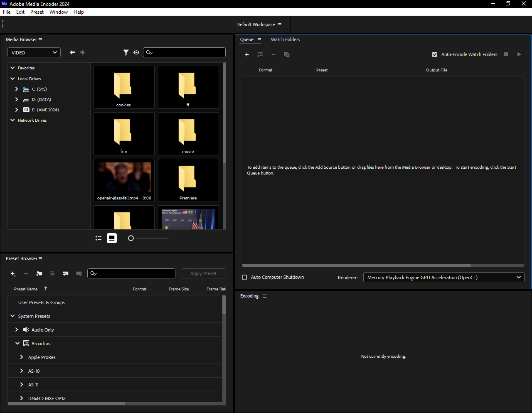
Task: Click the Output File column header
Action: click(x=436, y=70)
